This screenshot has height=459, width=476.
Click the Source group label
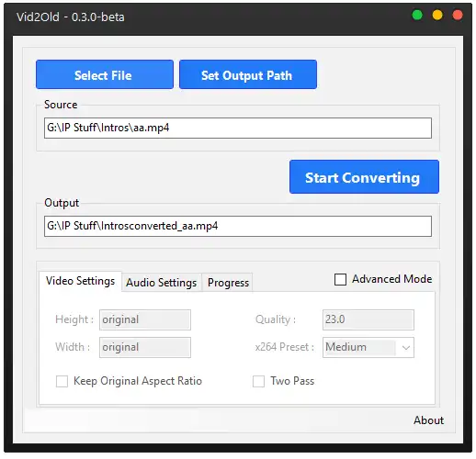(61, 105)
